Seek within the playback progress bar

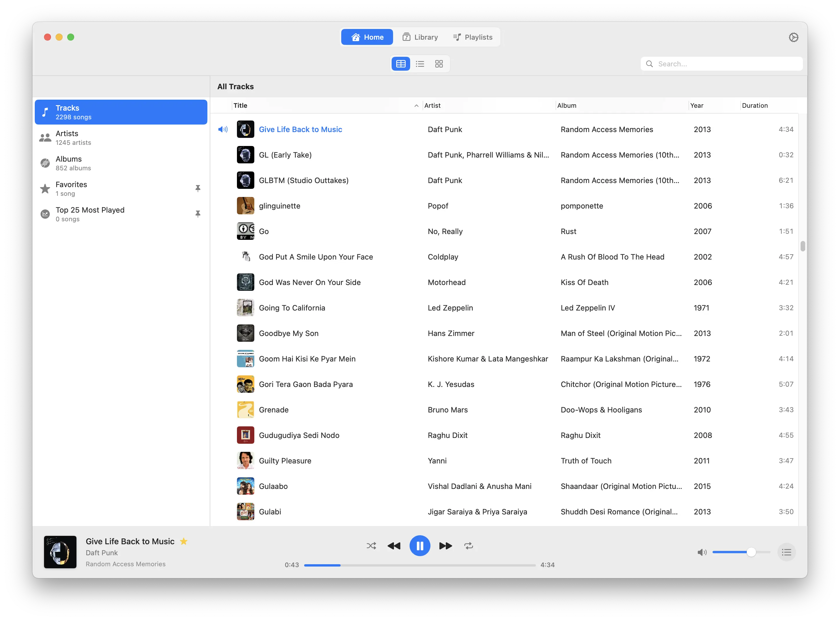(x=419, y=565)
